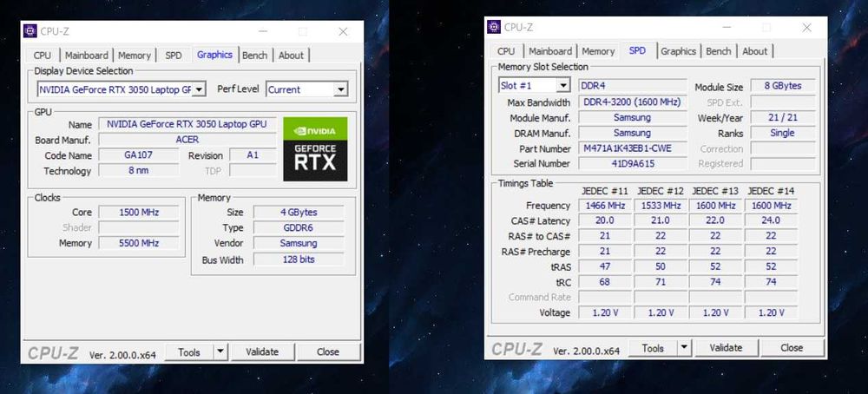The image size is (868, 394).
Task: Select the active Graphics tab in left window
Action: pos(214,54)
